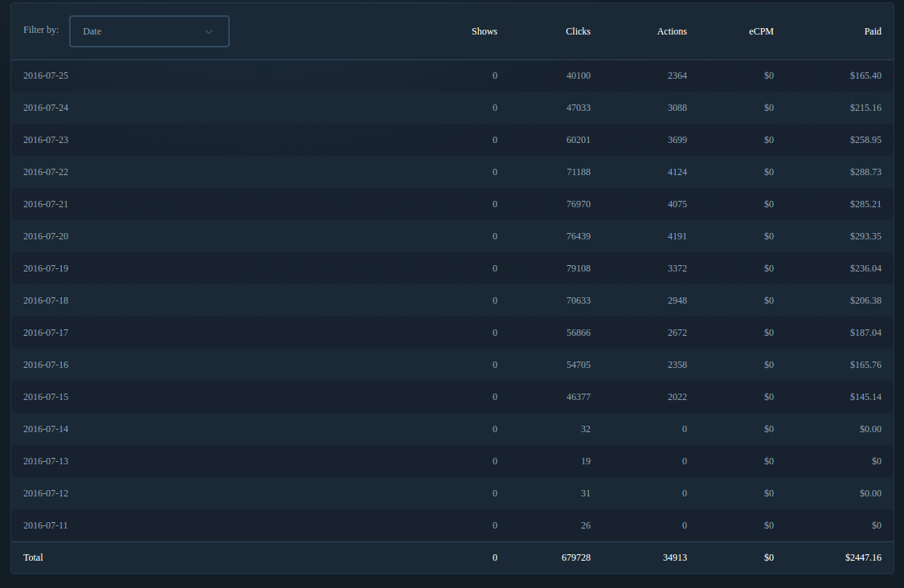The height and width of the screenshot is (588, 904).
Task: Click paid amount $165.40
Action: (x=865, y=76)
